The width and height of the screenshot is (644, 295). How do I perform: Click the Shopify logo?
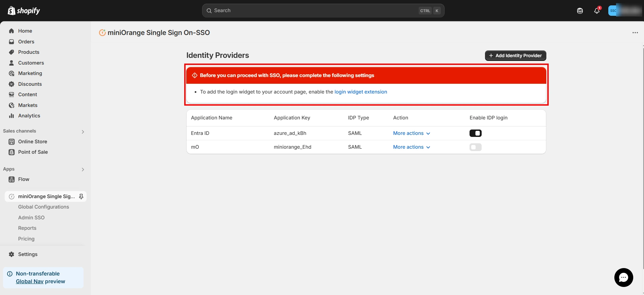tap(24, 11)
